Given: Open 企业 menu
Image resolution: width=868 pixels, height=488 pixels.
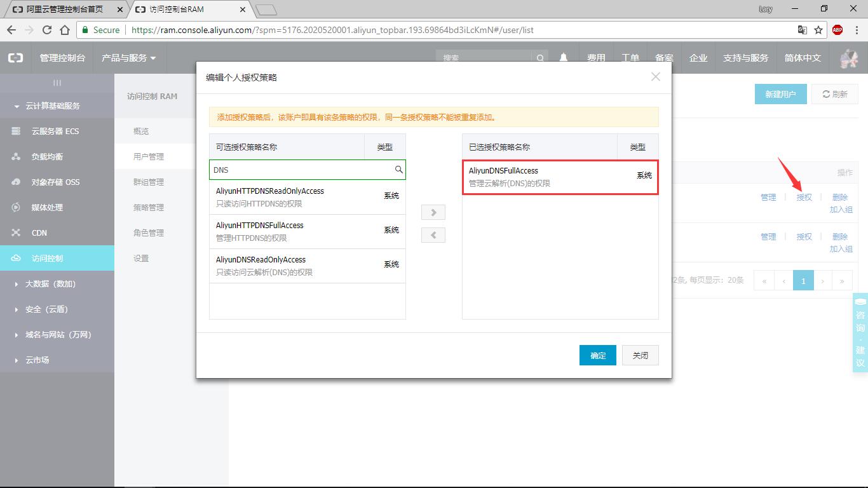Looking at the screenshot, I should tap(698, 58).
